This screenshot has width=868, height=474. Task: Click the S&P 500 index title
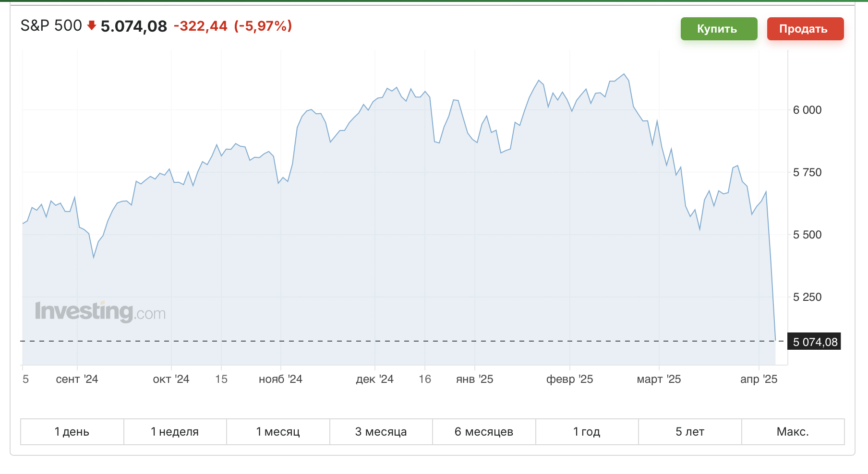(51, 25)
